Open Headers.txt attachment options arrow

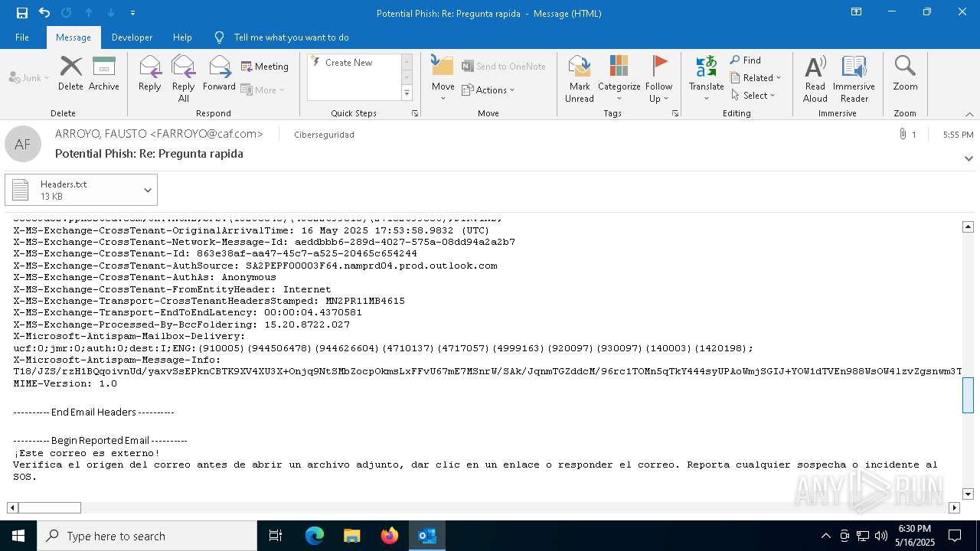(x=148, y=190)
